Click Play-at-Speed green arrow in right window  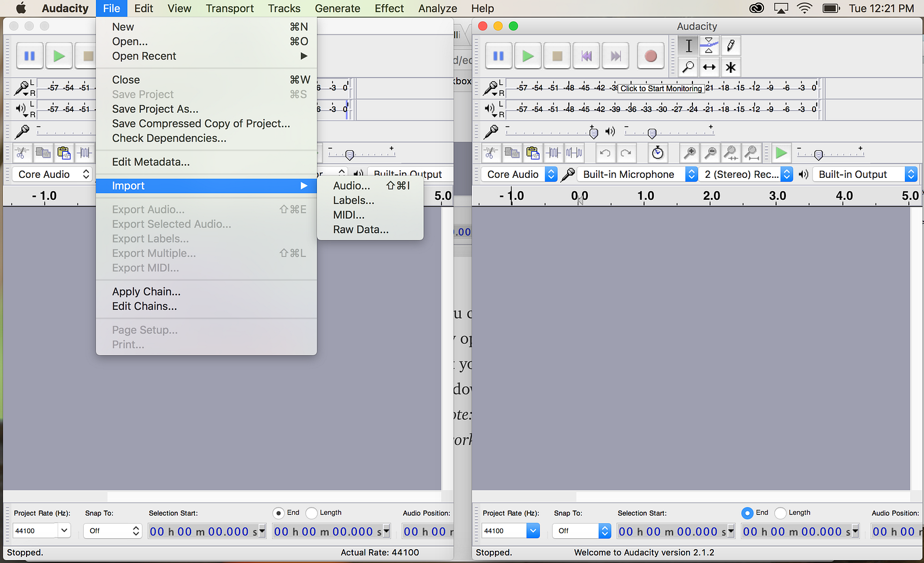(781, 153)
